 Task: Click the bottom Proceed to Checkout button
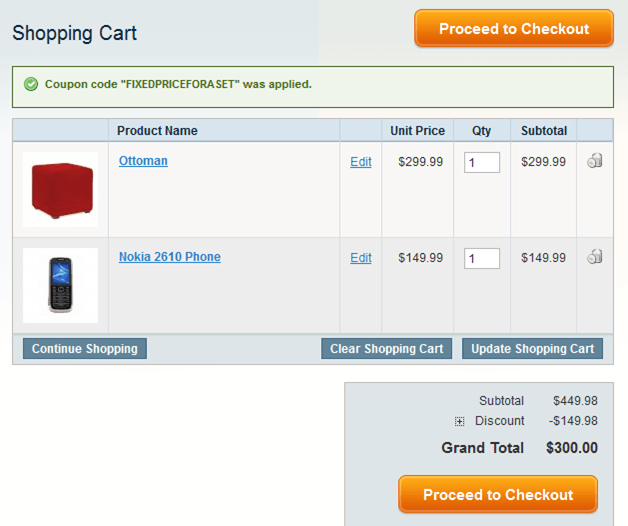coord(498,495)
